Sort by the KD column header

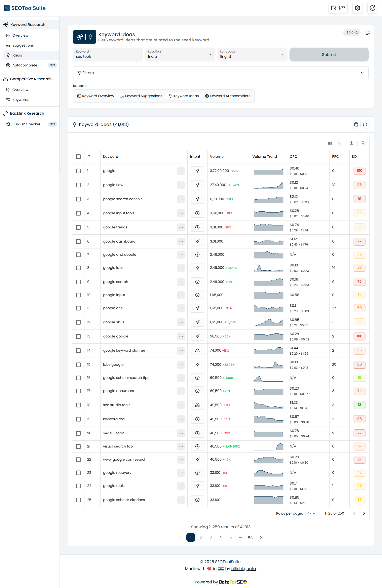tap(354, 157)
